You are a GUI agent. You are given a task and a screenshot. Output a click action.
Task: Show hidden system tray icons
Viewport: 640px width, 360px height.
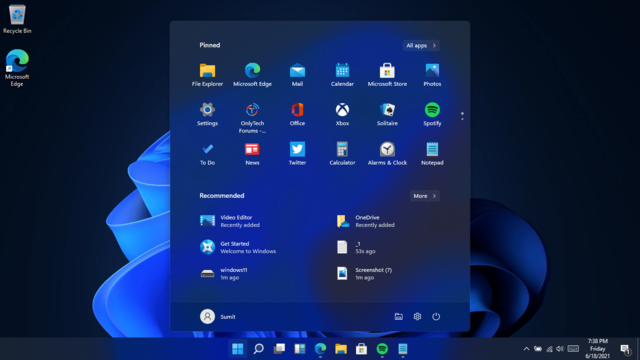click(x=527, y=349)
